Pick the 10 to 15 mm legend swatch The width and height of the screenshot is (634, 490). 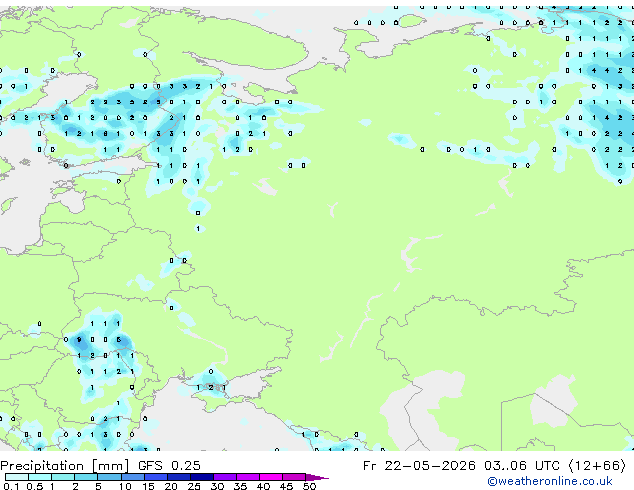[133, 477]
